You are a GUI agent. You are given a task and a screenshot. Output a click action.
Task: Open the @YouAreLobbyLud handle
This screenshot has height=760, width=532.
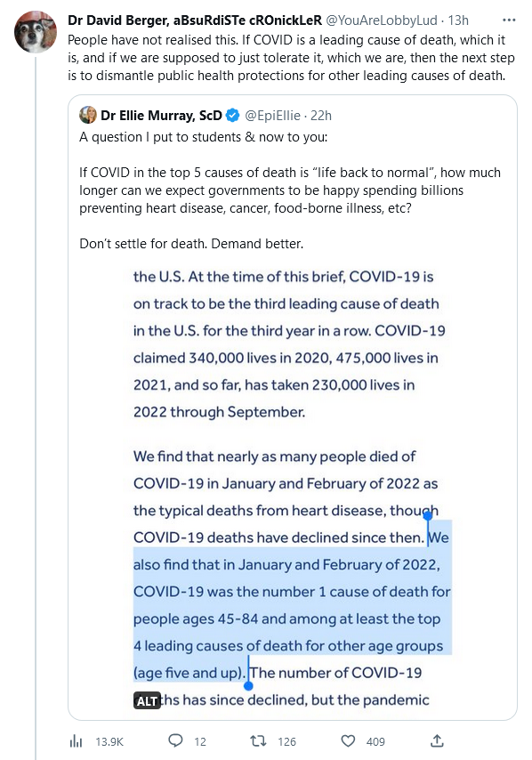[382, 20]
